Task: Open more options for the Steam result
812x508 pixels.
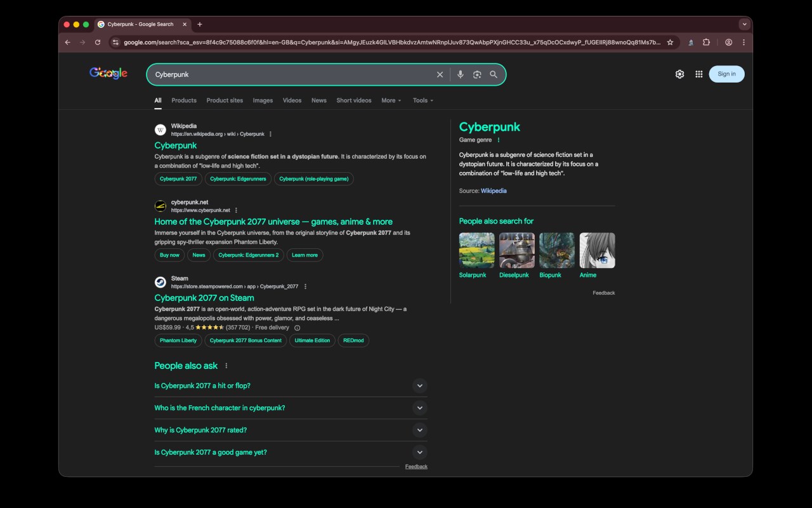Action: (x=305, y=286)
